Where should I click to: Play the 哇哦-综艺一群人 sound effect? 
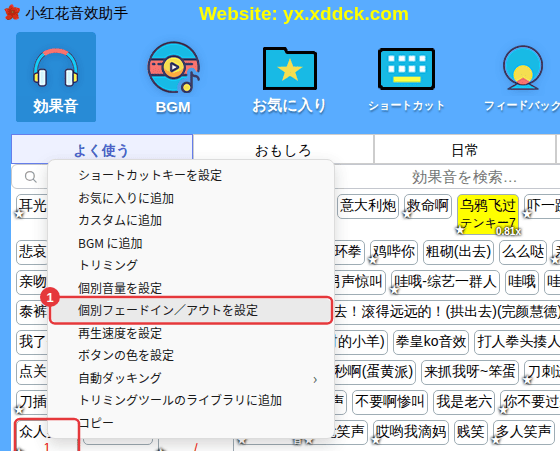tap(445, 282)
